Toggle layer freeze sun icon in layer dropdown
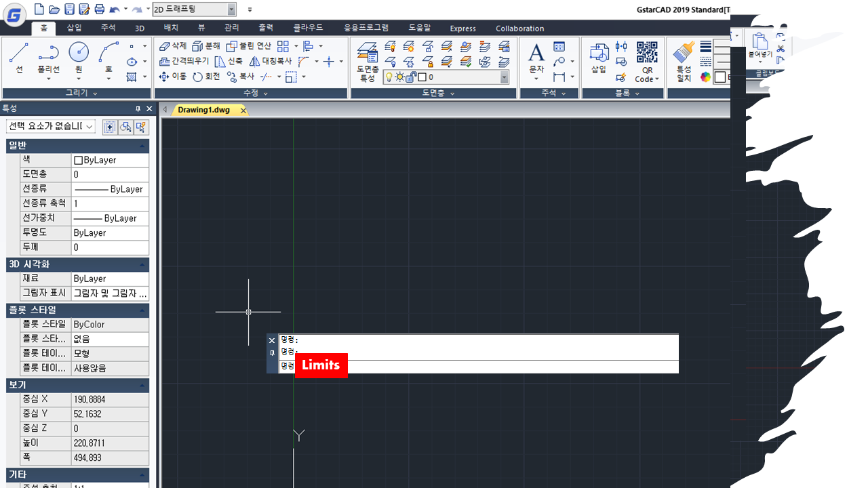868x488 pixels. (x=399, y=77)
